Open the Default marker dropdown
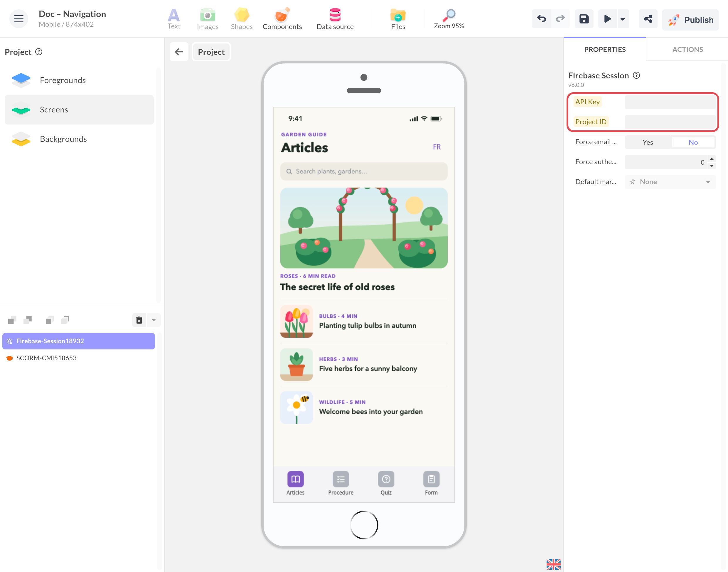 coord(670,182)
